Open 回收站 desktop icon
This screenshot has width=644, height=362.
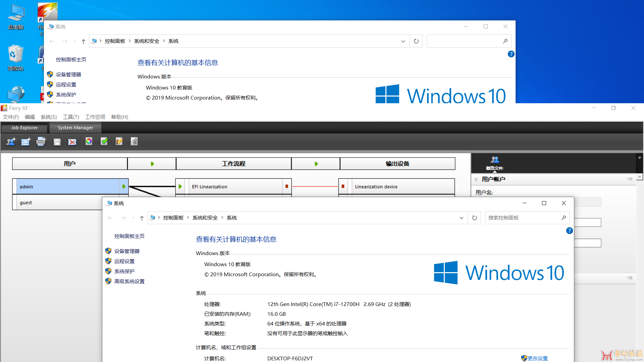(16, 58)
